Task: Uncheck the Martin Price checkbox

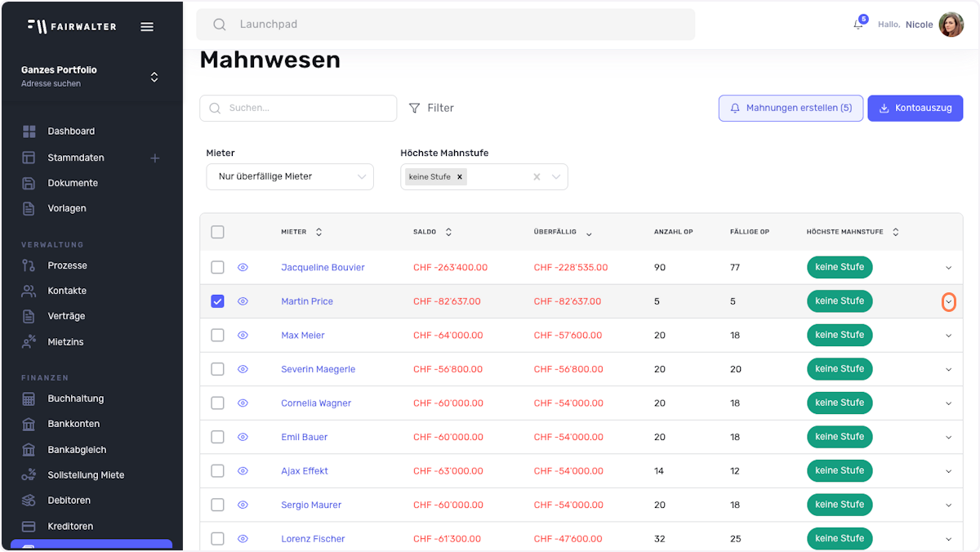Action: pyautogui.click(x=217, y=301)
